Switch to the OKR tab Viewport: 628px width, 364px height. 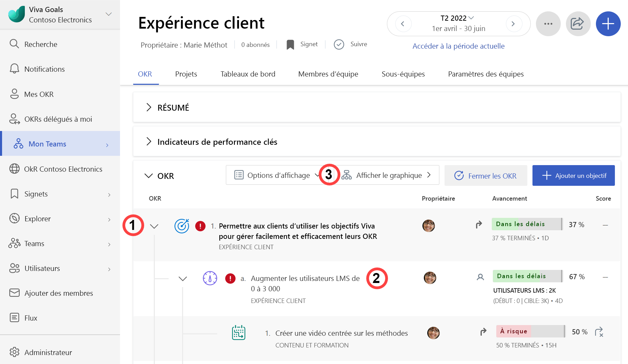pos(145,74)
